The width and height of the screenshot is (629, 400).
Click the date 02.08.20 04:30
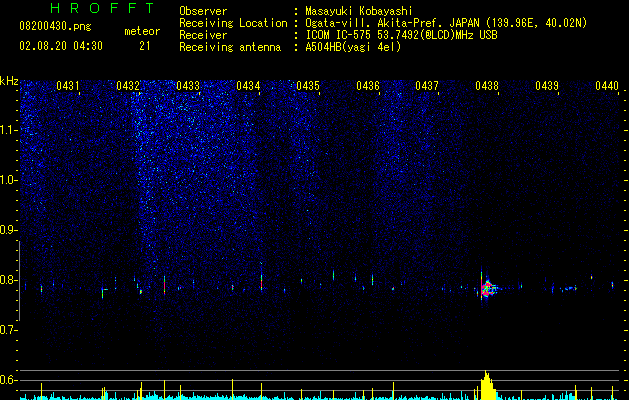[x=61, y=46]
